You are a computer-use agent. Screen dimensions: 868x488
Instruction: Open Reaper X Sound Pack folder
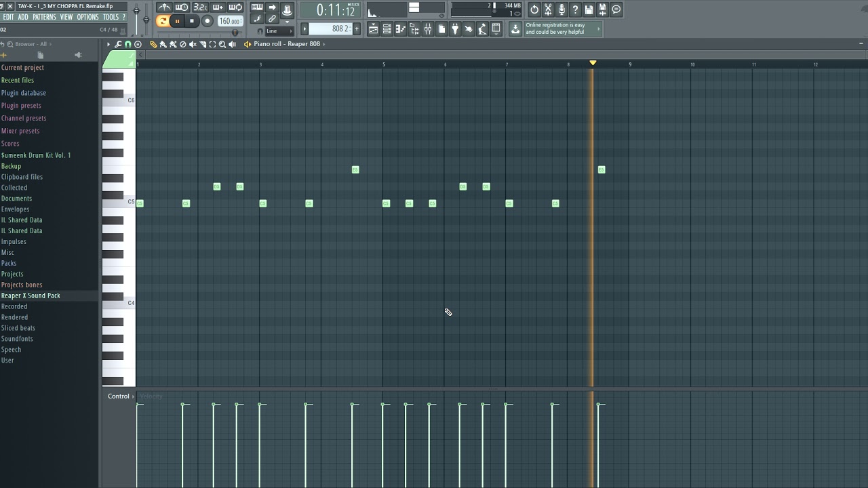31,296
